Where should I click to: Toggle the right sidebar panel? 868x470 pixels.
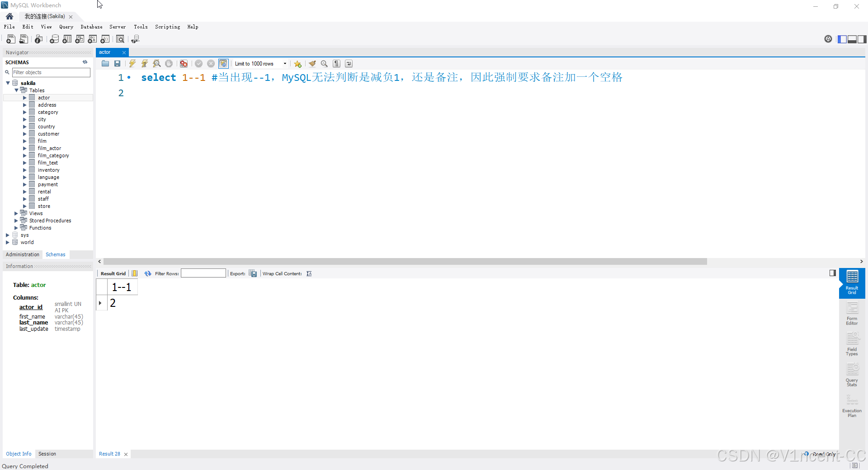tap(862, 39)
